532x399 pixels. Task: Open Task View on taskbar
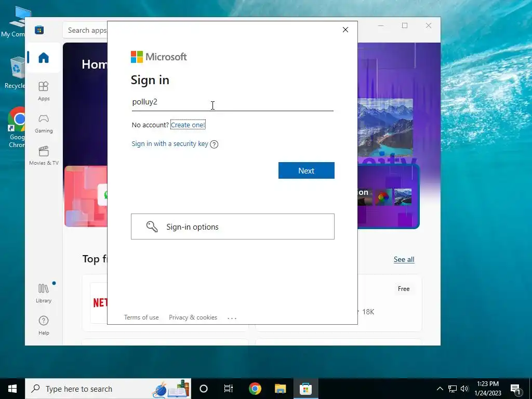click(229, 389)
